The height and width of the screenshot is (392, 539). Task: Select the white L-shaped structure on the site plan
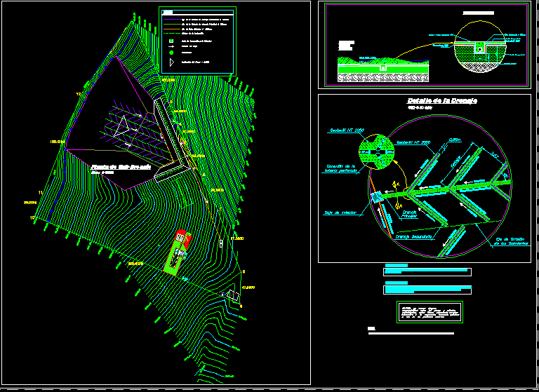(171, 140)
